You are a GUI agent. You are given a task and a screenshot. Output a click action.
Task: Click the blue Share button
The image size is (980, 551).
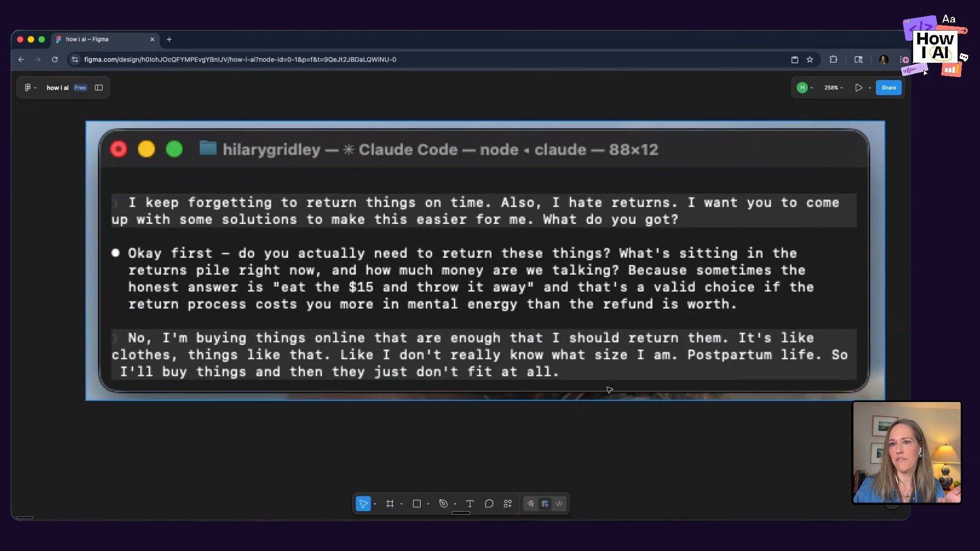pos(889,88)
